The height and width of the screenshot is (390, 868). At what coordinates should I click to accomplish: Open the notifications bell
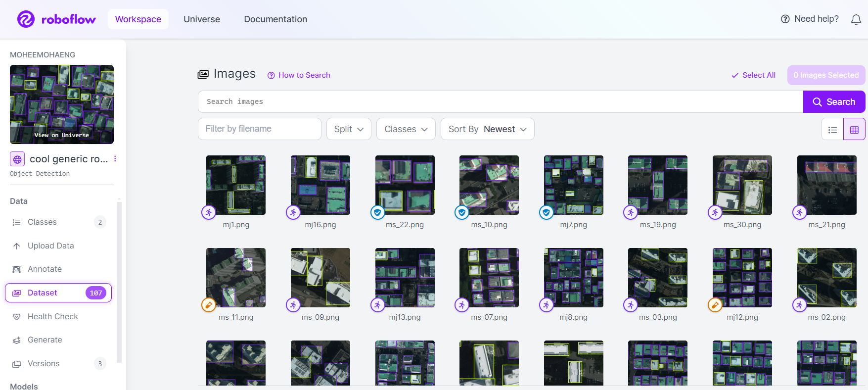(x=856, y=19)
